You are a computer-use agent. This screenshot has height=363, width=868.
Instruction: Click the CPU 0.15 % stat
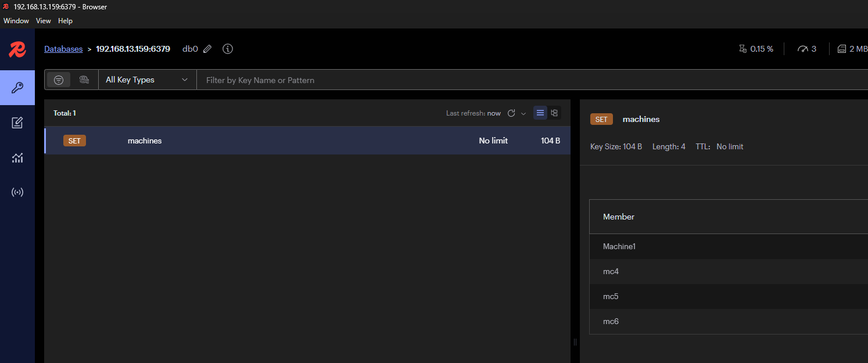(756, 49)
